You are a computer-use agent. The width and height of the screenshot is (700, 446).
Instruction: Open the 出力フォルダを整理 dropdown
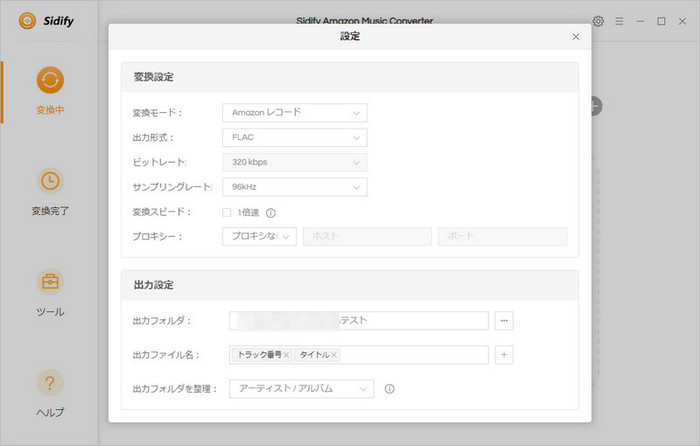coord(301,389)
